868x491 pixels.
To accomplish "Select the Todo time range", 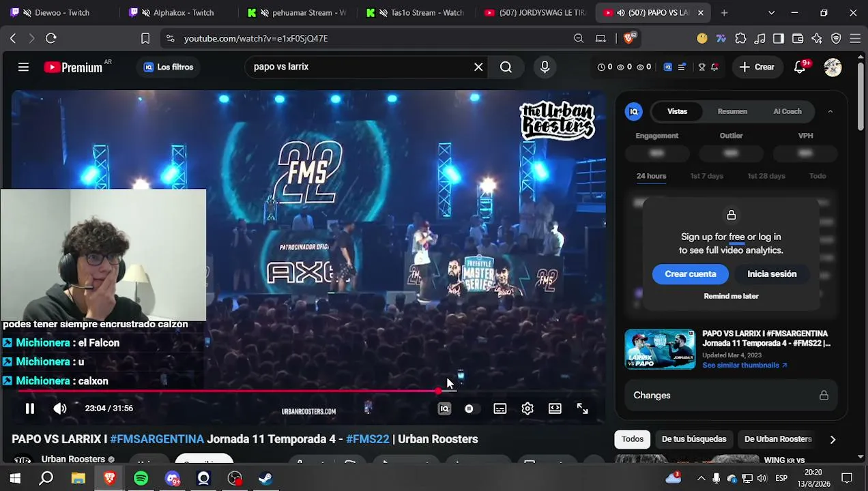I will coord(818,176).
